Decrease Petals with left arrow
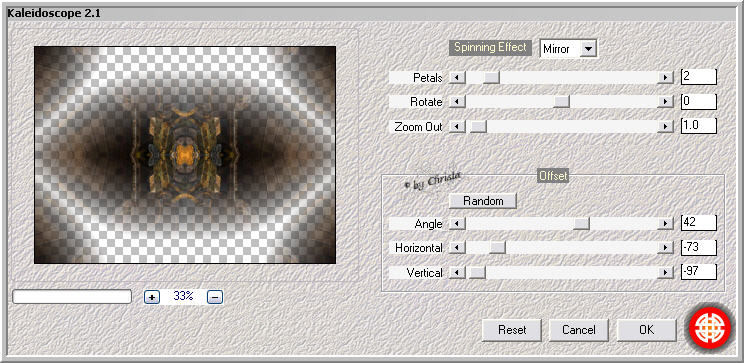The image size is (744, 363). [457, 77]
